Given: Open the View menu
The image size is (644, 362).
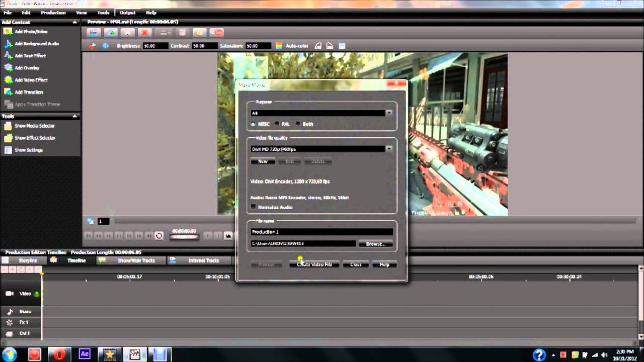Looking at the screenshot, I should click(x=81, y=13).
